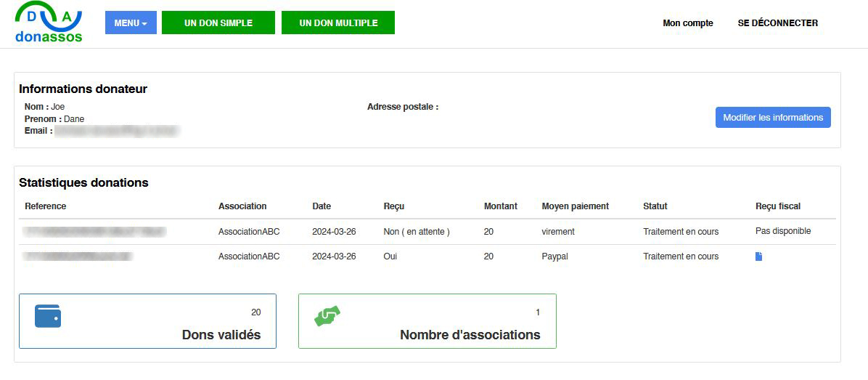Click UN DON SIMPLE button
Viewport: 868px width, 380px height.
click(218, 23)
